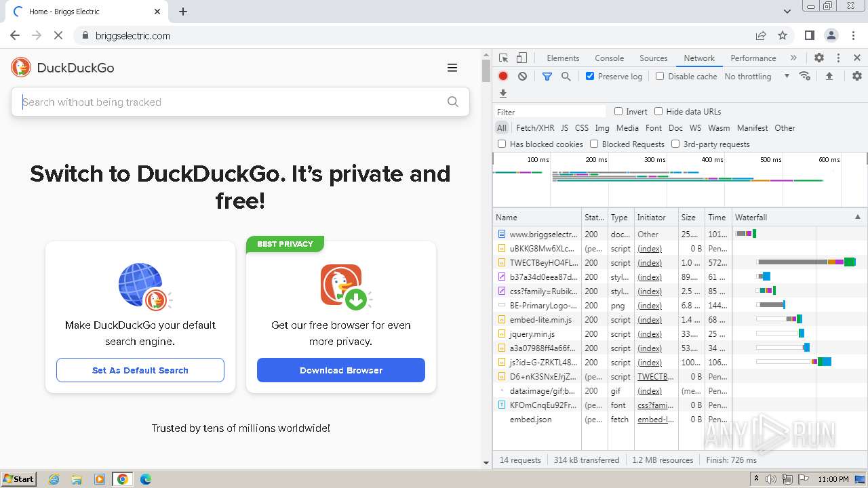
Task: Check the Invert filter option
Action: click(x=618, y=112)
